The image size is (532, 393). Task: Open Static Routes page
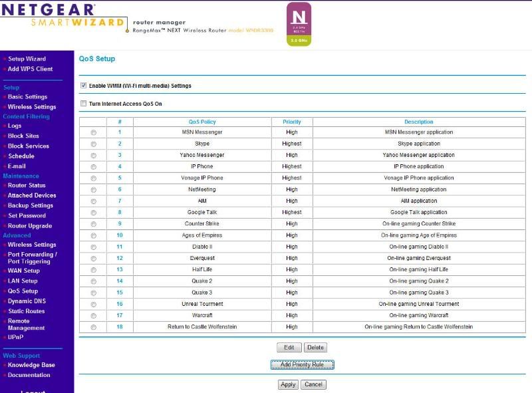[27, 311]
